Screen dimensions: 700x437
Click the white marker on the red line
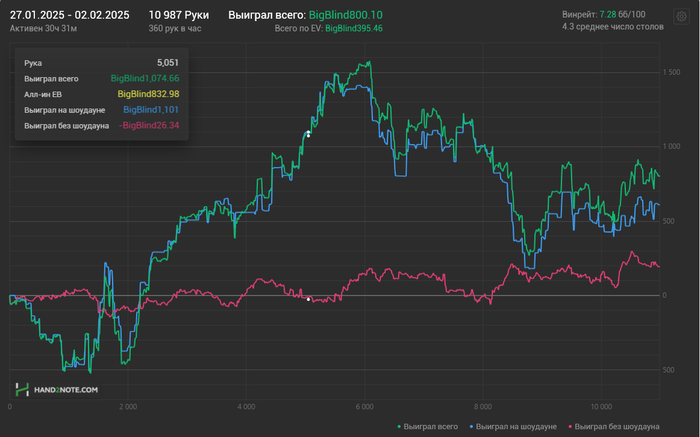coord(308,299)
